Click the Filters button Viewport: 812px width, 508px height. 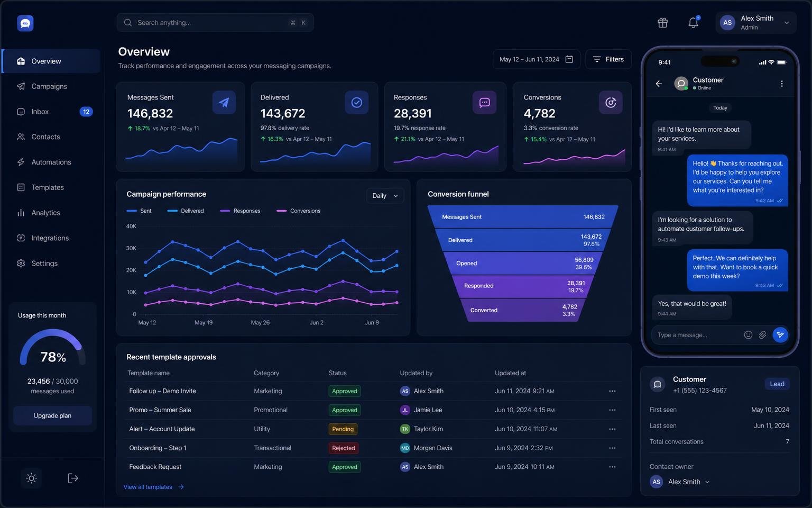pyautogui.click(x=608, y=59)
